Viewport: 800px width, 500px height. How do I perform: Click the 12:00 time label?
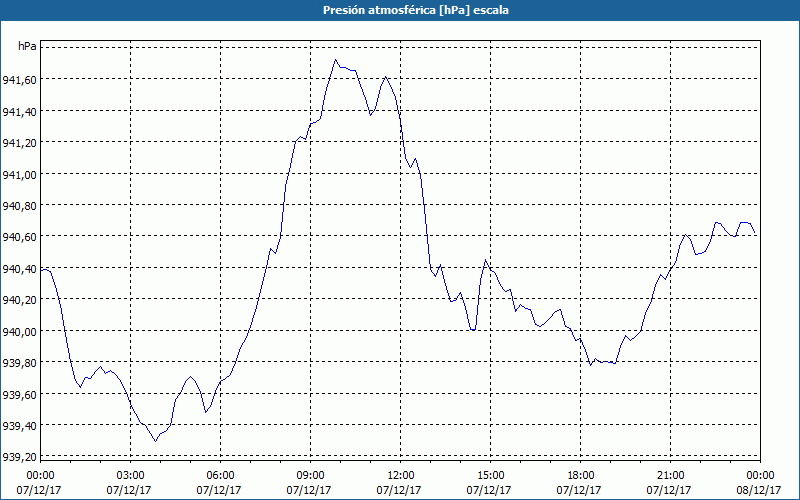pos(401,476)
